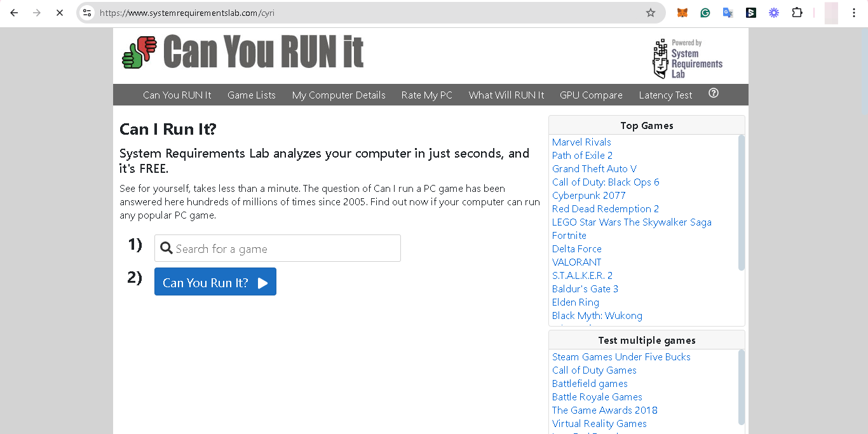This screenshot has width=868, height=434.
Task: Open Cyberpunk 2077 link
Action: coord(589,196)
